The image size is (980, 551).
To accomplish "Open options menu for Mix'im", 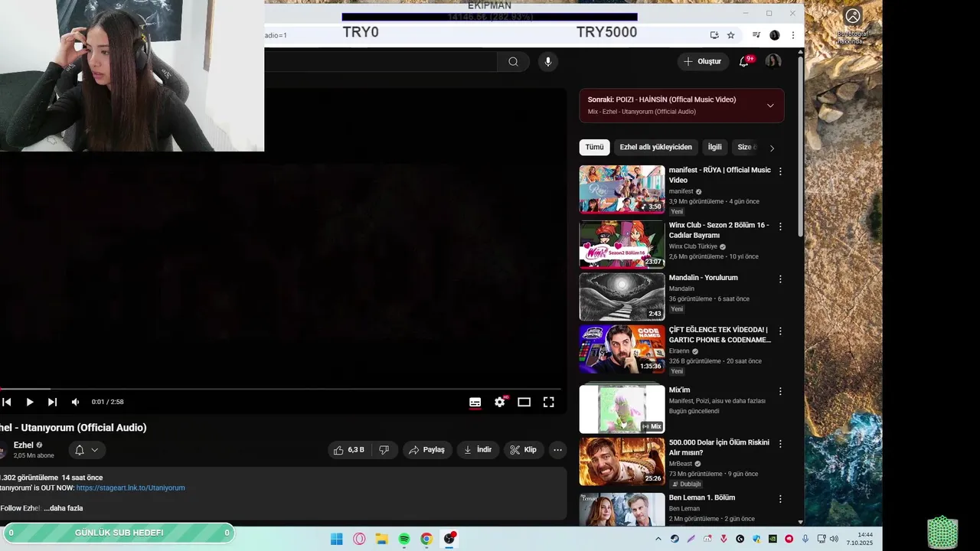I will [x=780, y=391].
